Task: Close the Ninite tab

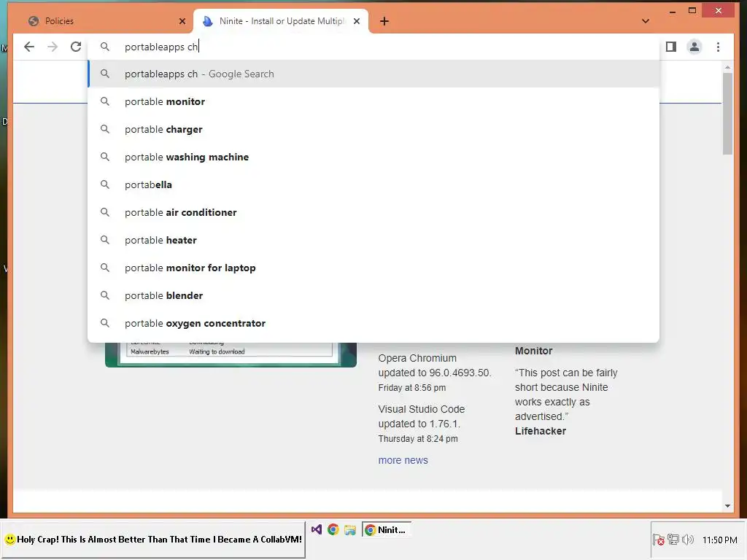Action: tap(356, 21)
